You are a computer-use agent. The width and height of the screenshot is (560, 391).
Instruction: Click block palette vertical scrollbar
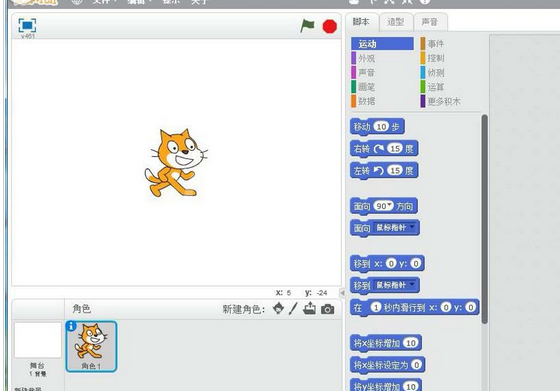(484, 219)
